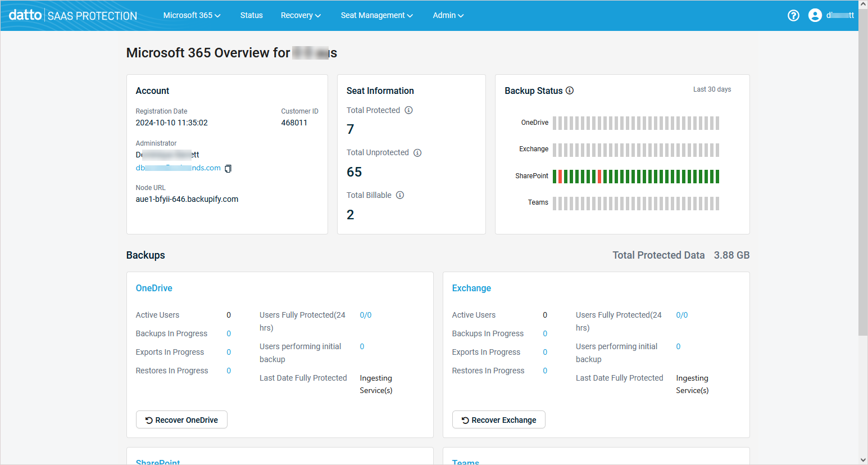Click the first gray OneDrive status bar
The height and width of the screenshot is (465, 868).
[555, 123]
